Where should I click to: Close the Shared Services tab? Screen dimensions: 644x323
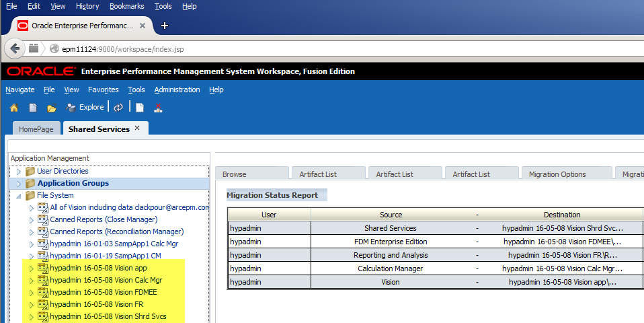pos(137,129)
